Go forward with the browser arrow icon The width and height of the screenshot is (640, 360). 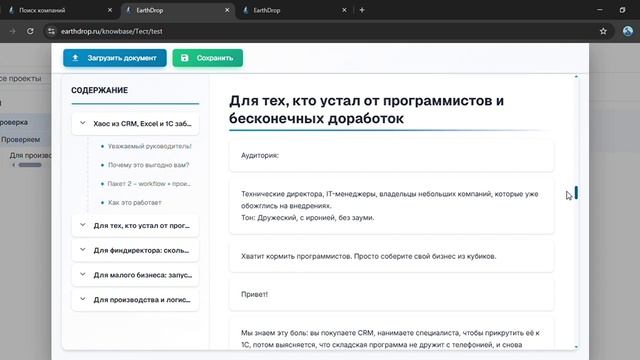(12, 31)
